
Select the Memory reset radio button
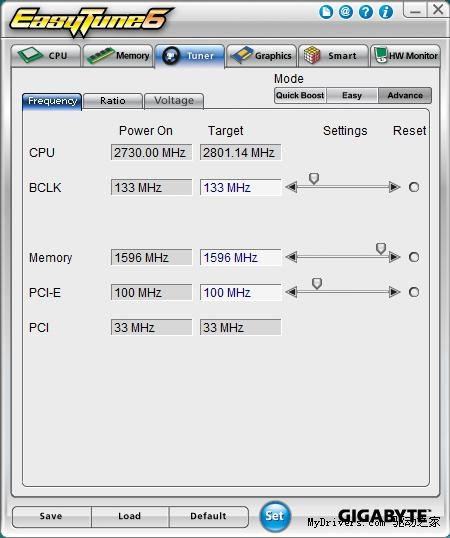(x=414, y=257)
